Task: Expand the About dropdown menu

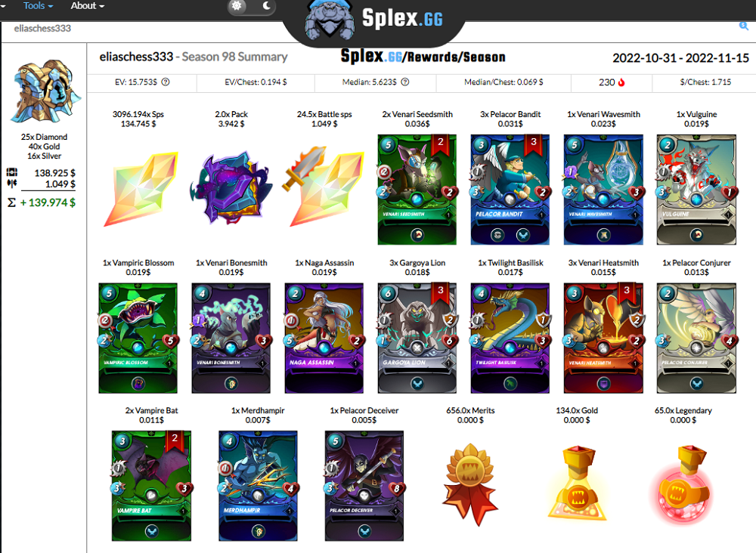Action: (87, 6)
